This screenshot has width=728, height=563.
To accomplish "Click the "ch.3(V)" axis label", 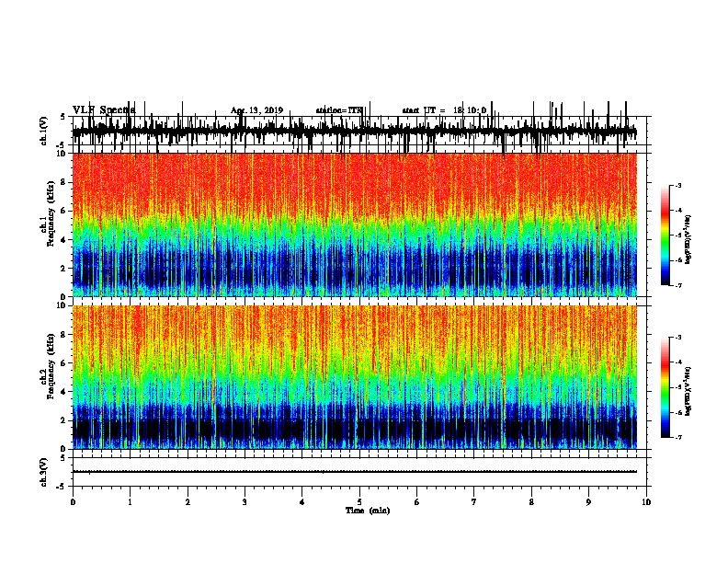I will 44,472.
